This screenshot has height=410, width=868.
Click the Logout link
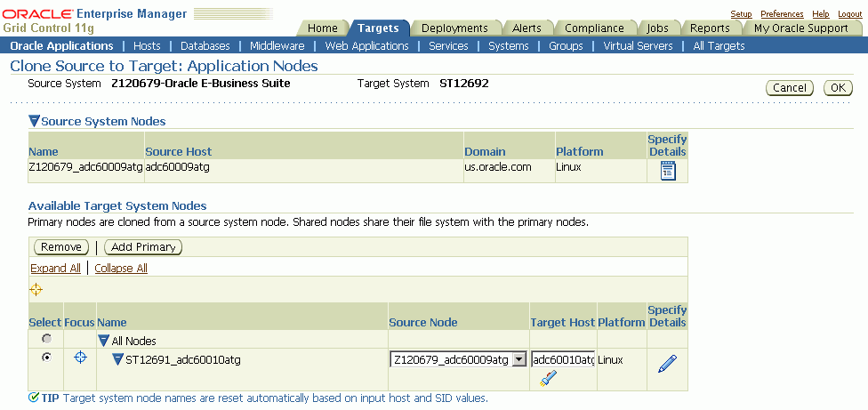(x=849, y=14)
